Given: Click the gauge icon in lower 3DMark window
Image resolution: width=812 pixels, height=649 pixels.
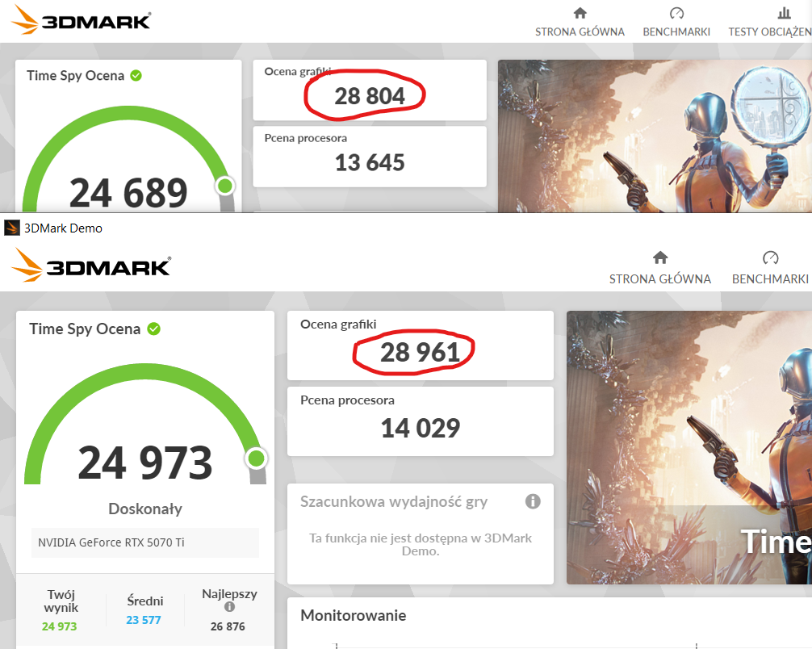Looking at the screenshot, I should tap(770, 258).
